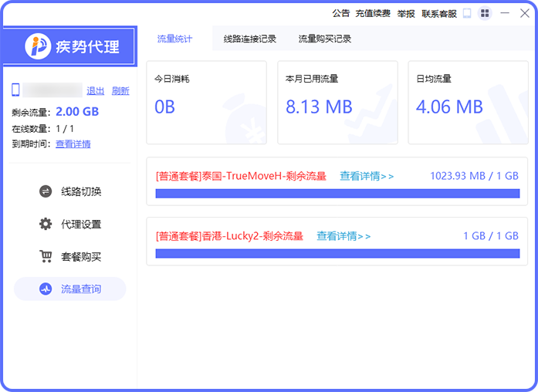The height and width of the screenshot is (392, 538).
Task: Refresh account info with 刷新
Action: pos(120,90)
